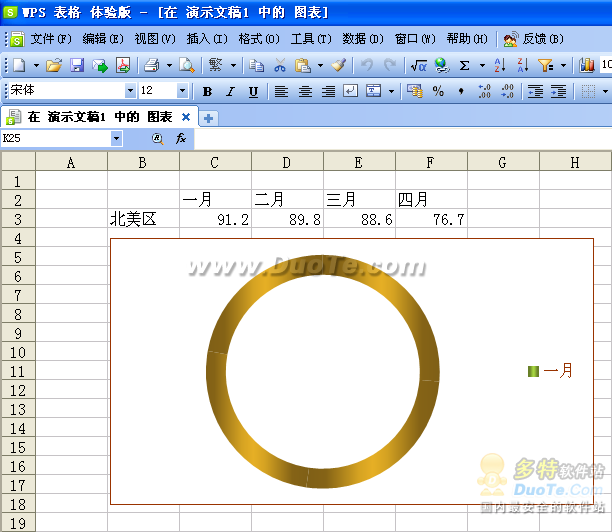Click the insert function fx icon
The width and height of the screenshot is (612, 532).
(181, 138)
